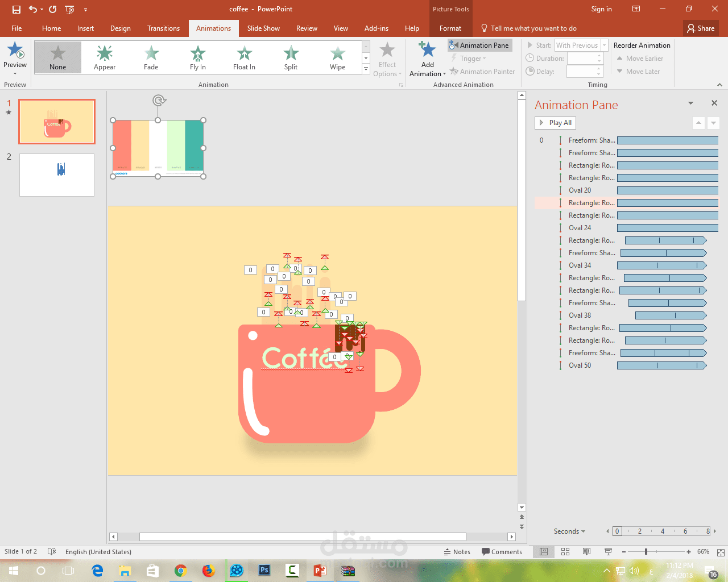Select the Oval 34 animation entry
Viewport: 728px width, 582px height.
coord(627,265)
